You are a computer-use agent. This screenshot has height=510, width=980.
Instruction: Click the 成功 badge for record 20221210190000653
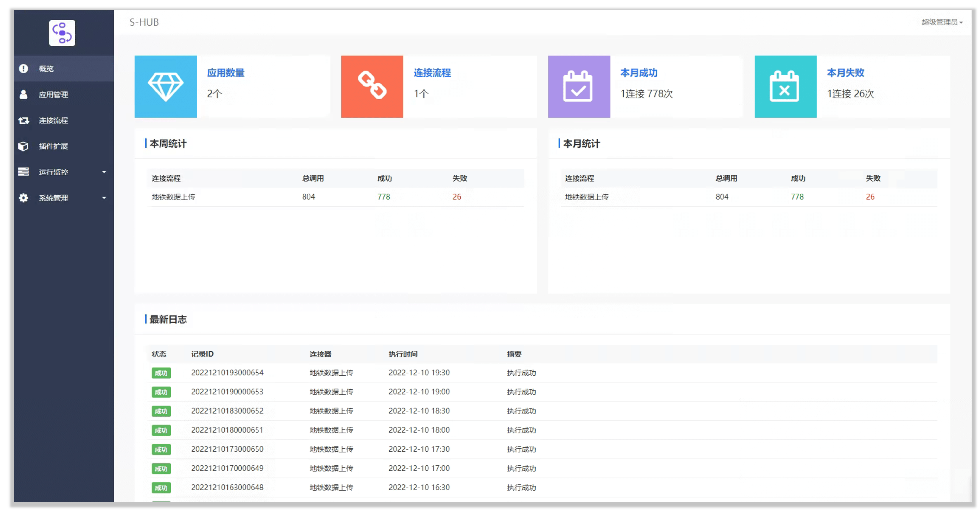coord(161,392)
